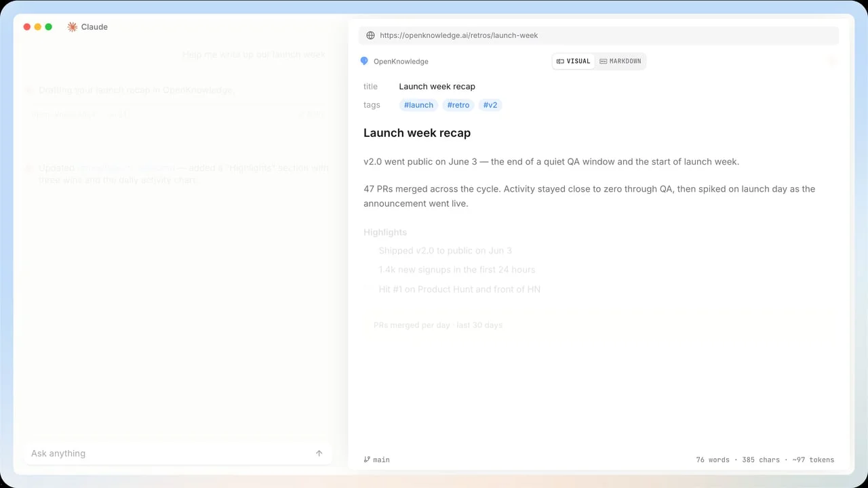The height and width of the screenshot is (488, 868).
Task: Switch to Visual editor mode
Action: coord(574,61)
